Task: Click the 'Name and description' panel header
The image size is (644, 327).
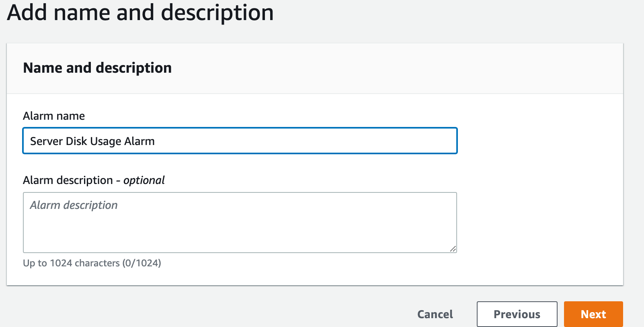Action: click(x=97, y=68)
